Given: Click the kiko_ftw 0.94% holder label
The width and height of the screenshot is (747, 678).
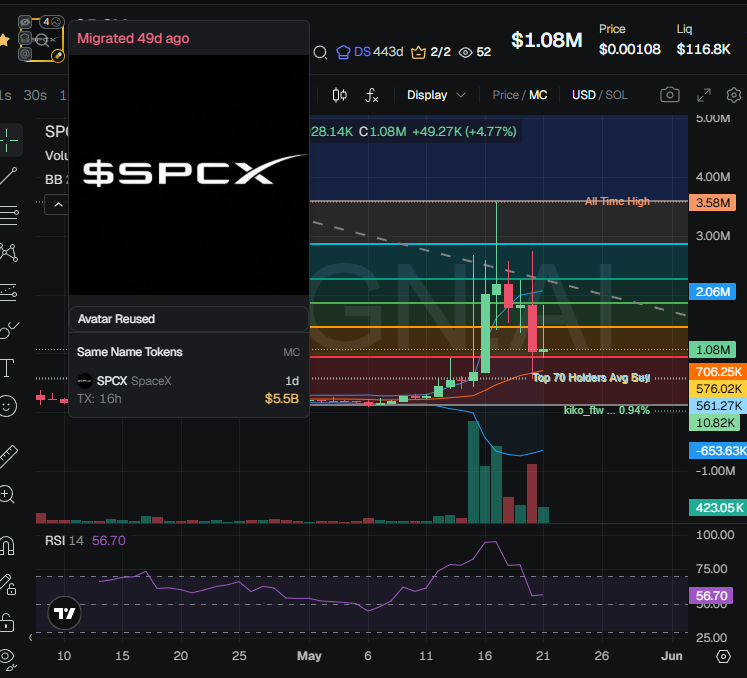Looking at the screenshot, I should point(606,410).
